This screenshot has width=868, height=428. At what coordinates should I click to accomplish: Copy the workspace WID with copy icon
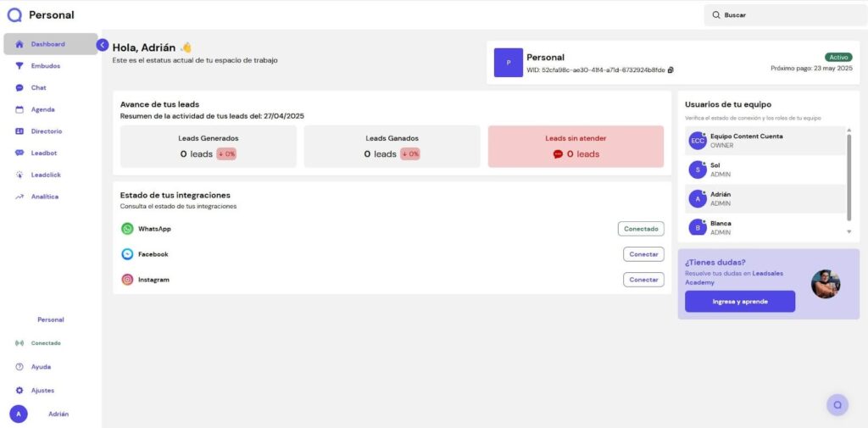pyautogui.click(x=670, y=70)
